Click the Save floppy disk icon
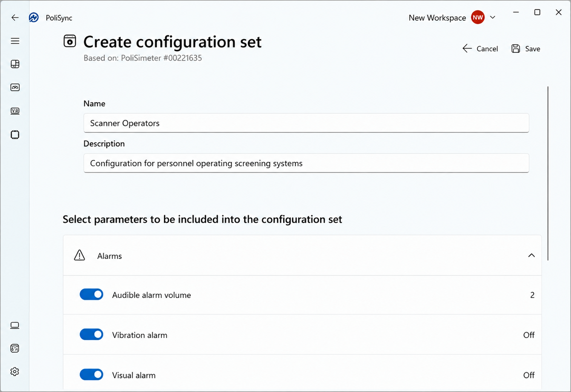This screenshot has height=392, width=571. click(x=516, y=49)
